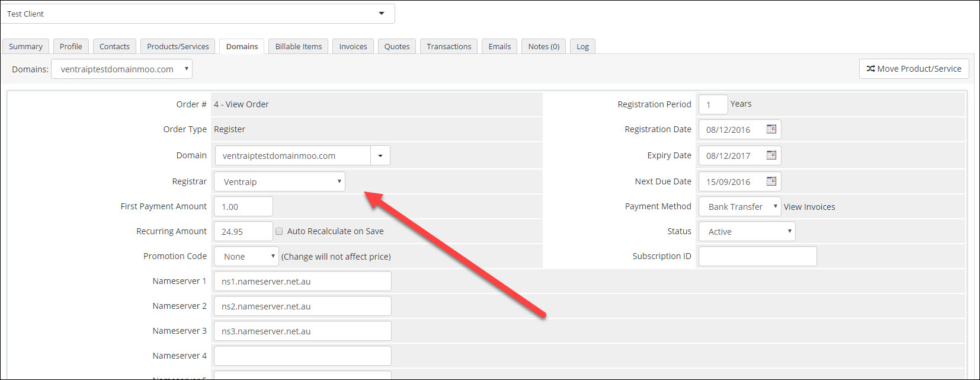The height and width of the screenshot is (380, 980).
Task: Open the Promotion Code dropdown
Action: pyautogui.click(x=246, y=256)
